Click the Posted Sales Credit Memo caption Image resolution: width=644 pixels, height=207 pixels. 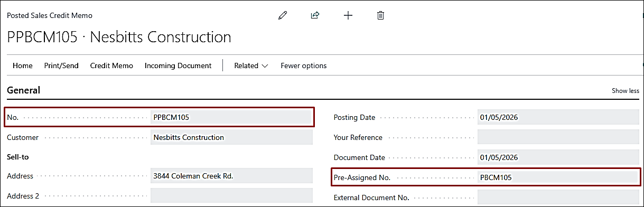click(x=50, y=15)
